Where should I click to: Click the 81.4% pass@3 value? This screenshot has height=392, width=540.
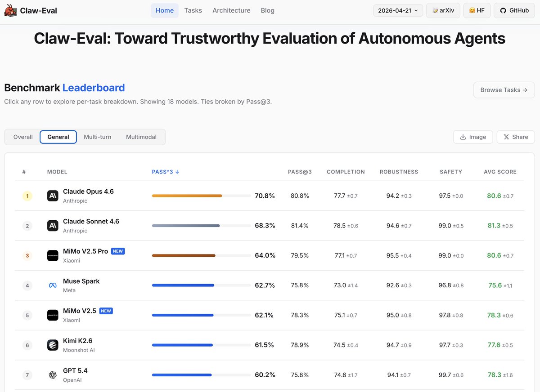300,226
